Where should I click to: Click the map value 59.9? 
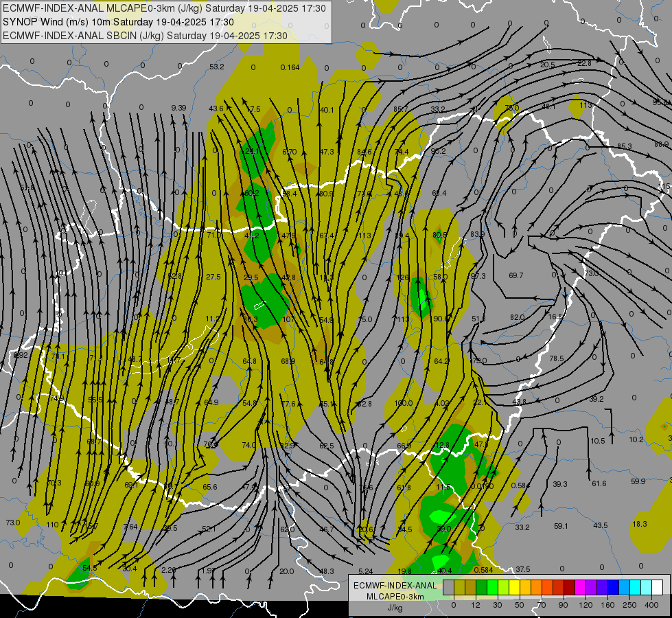tap(638, 481)
